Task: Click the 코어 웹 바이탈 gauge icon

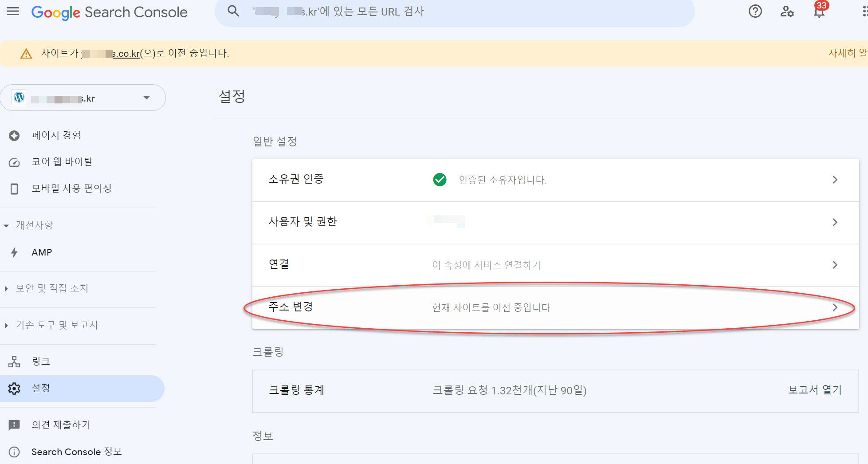Action: coord(14,162)
